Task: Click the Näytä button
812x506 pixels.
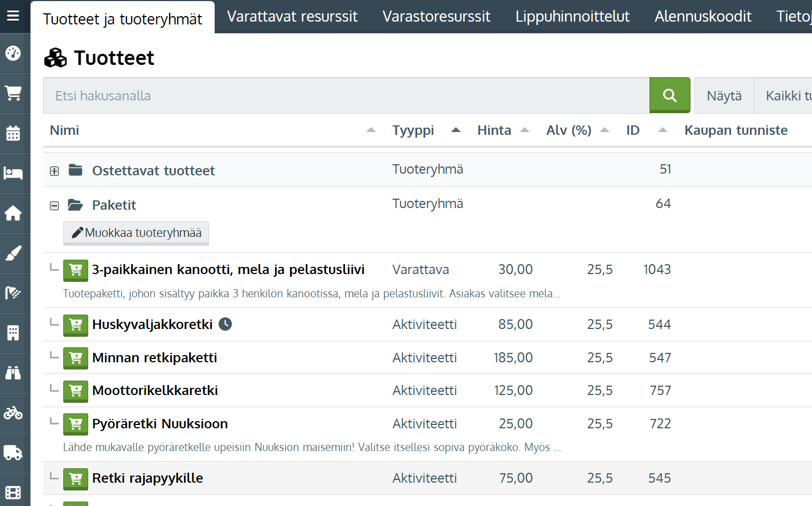Action: click(x=724, y=96)
